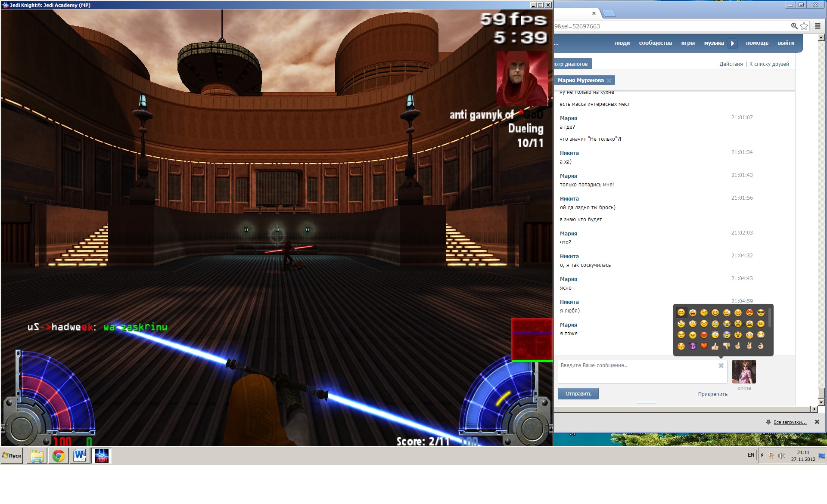
Task: Choose the thumbs up emoji
Action: 715,346
